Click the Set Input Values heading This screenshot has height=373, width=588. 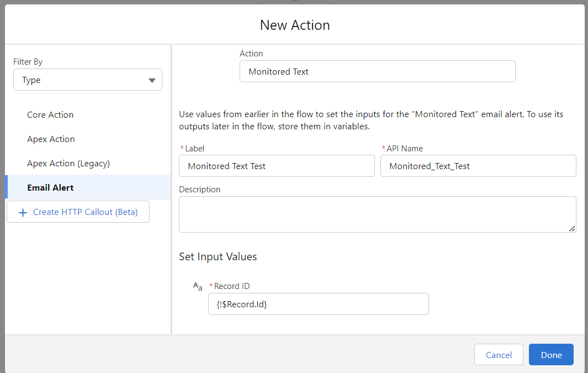[218, 256]
